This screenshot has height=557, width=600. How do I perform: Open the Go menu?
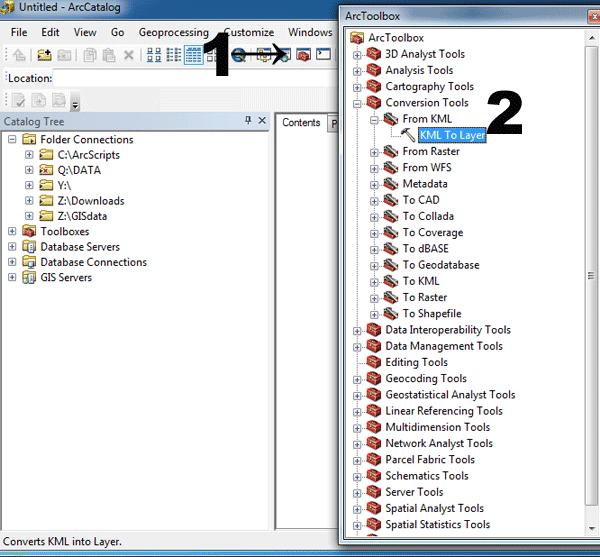click(x=117, y=32)
